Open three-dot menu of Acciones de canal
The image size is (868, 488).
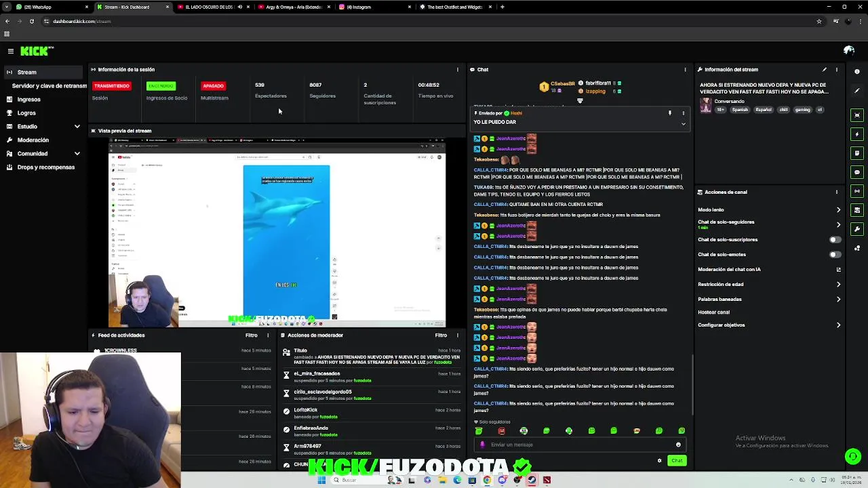(836, 192)
